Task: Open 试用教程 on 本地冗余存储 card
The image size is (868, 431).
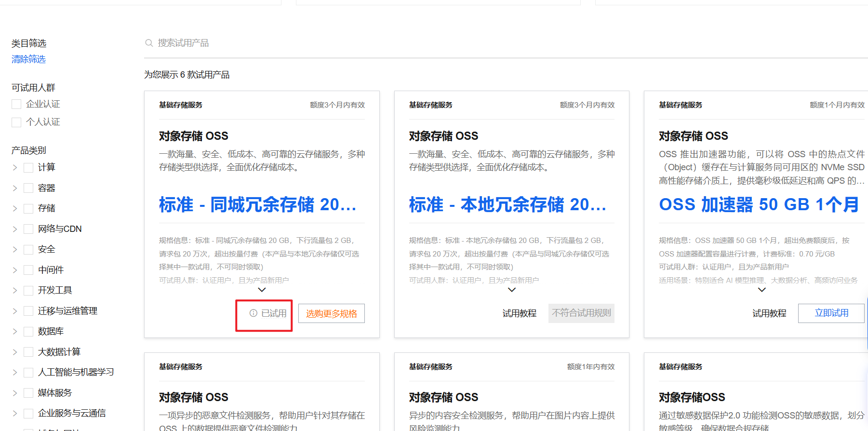Action: [x=520, y=313]
